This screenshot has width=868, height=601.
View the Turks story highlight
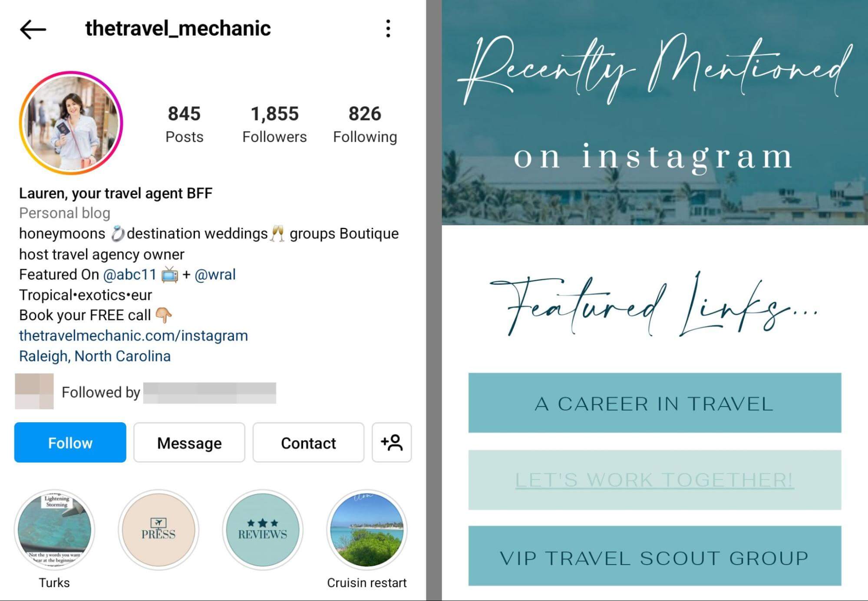[x=54, y=529]
